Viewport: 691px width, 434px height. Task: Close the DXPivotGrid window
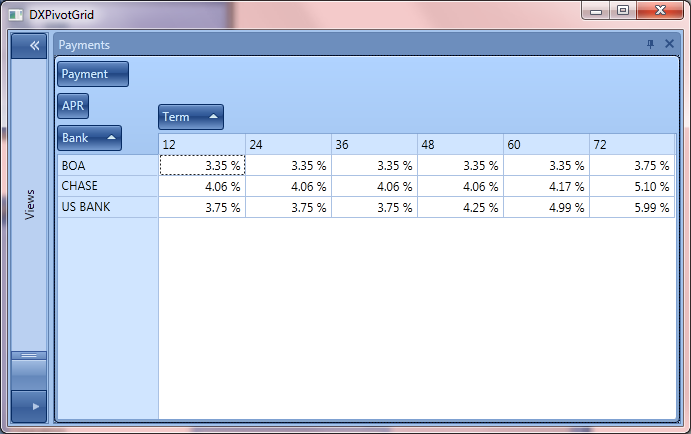coord(660,11)
